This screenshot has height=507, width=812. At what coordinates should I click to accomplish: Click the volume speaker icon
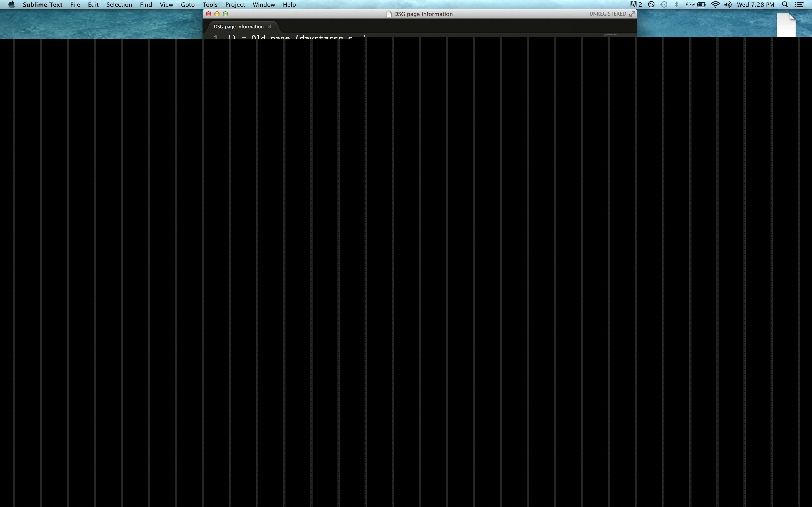pyautogui.click(x=728, y=5)
